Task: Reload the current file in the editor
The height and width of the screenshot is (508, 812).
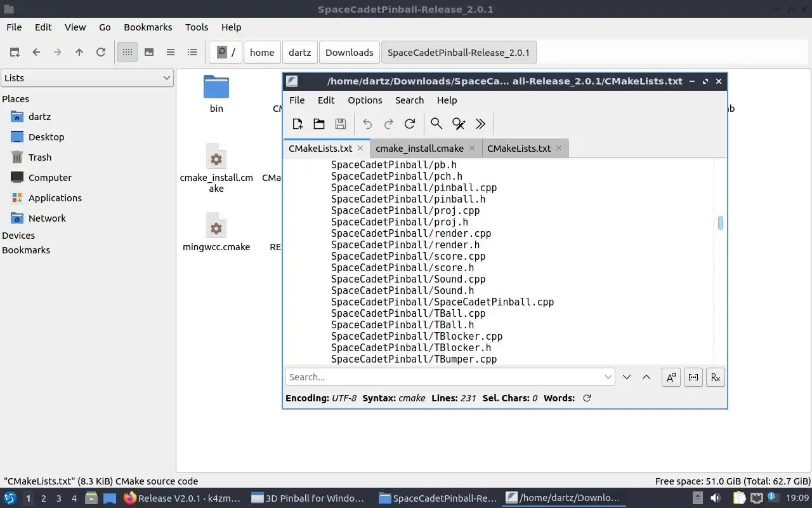Action: click(410, 124)
